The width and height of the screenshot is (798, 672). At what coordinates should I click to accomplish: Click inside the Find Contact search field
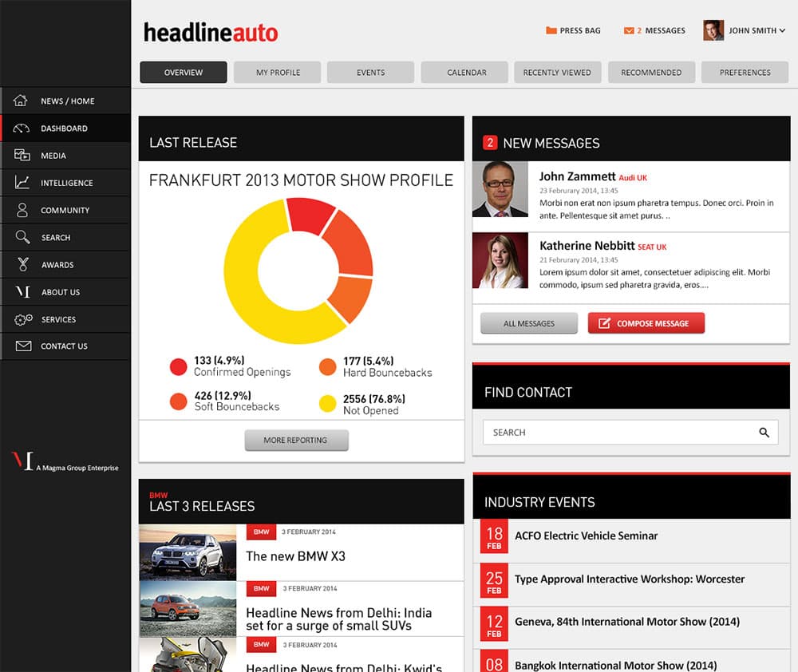click(x=606, y=432)
